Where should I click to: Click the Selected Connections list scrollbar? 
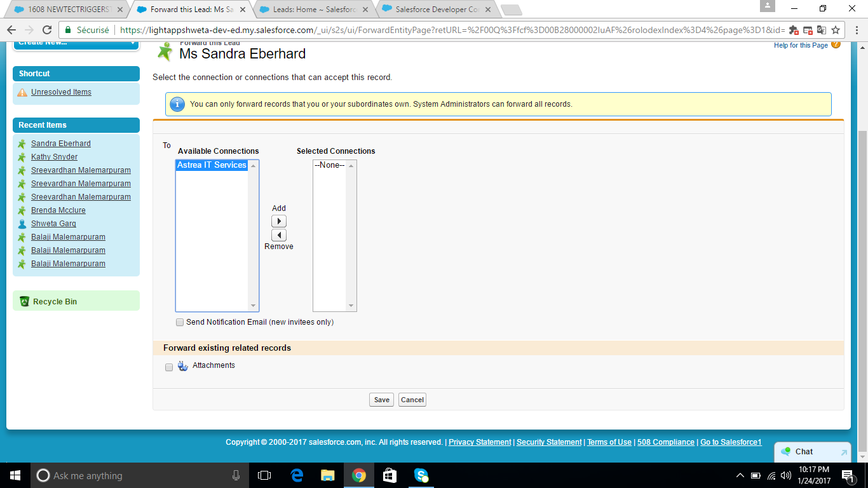pos(351,235)
